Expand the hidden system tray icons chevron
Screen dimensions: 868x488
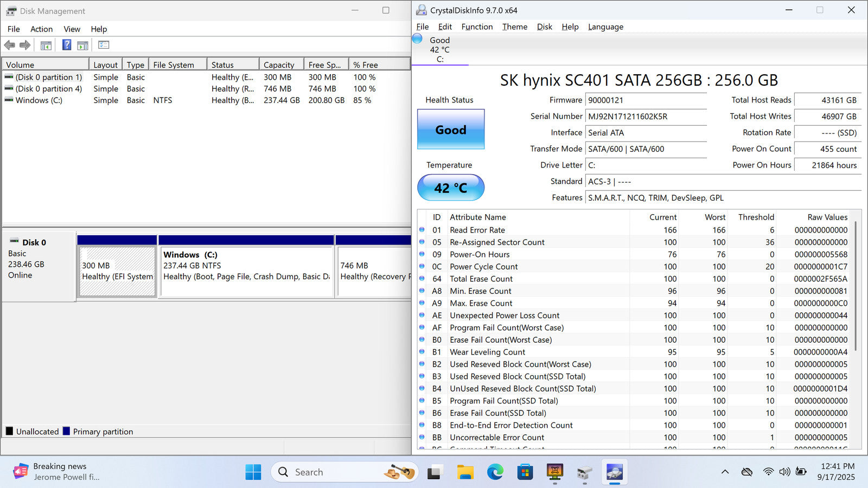725,472
